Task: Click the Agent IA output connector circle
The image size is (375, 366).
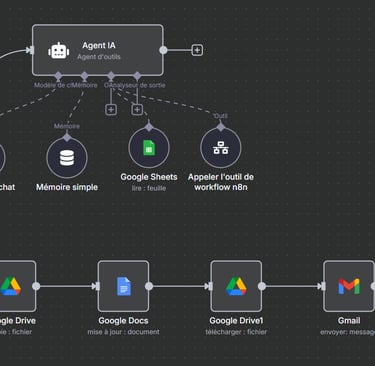Action: [x=163, y=50]
